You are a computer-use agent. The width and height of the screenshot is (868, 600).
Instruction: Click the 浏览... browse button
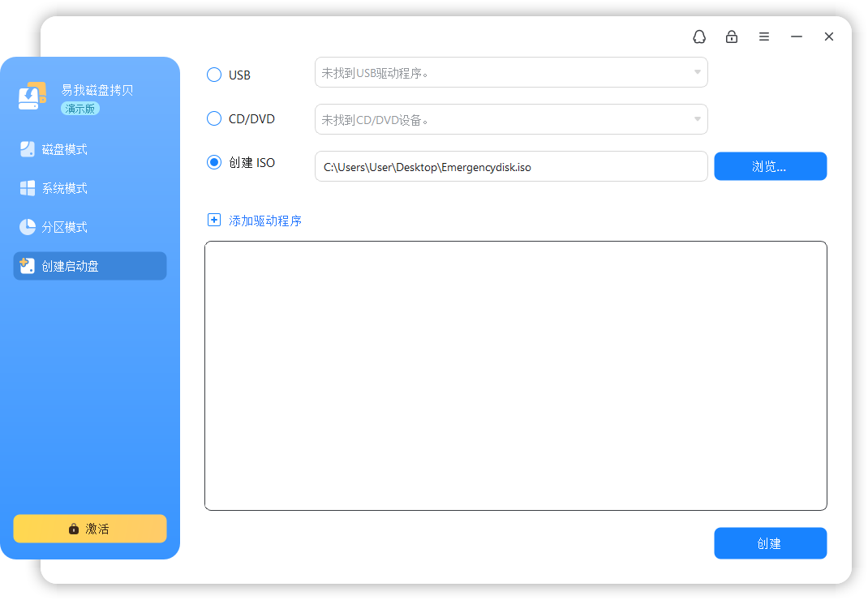(x=770, y=166)
